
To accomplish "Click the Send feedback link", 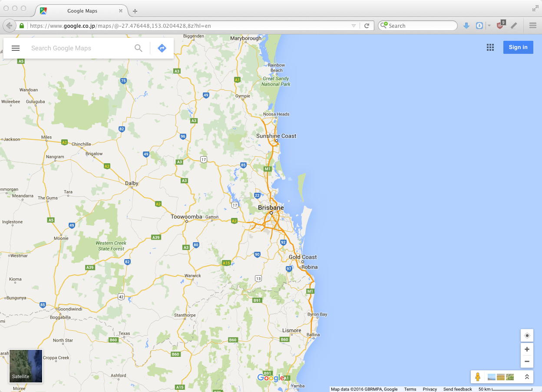I will click(x=457, y=389).
